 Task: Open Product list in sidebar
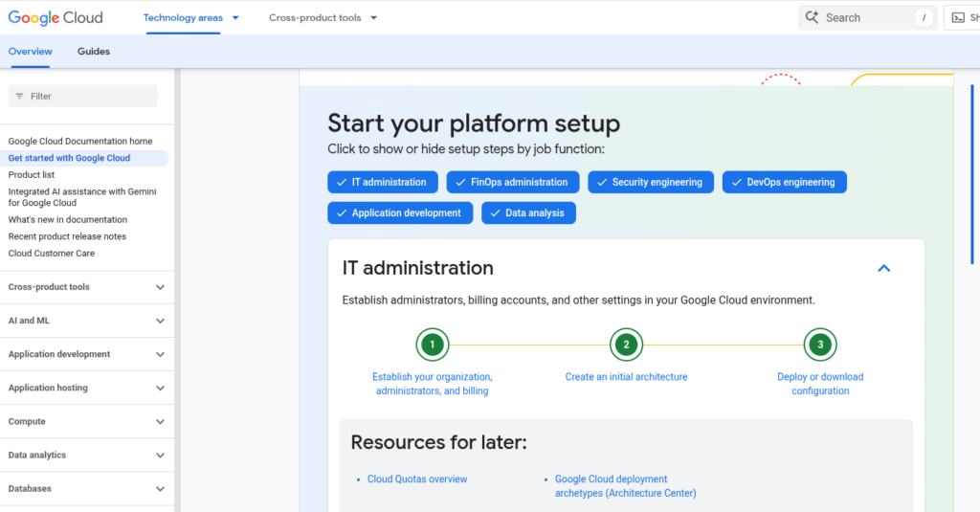[x=32, y=175]
